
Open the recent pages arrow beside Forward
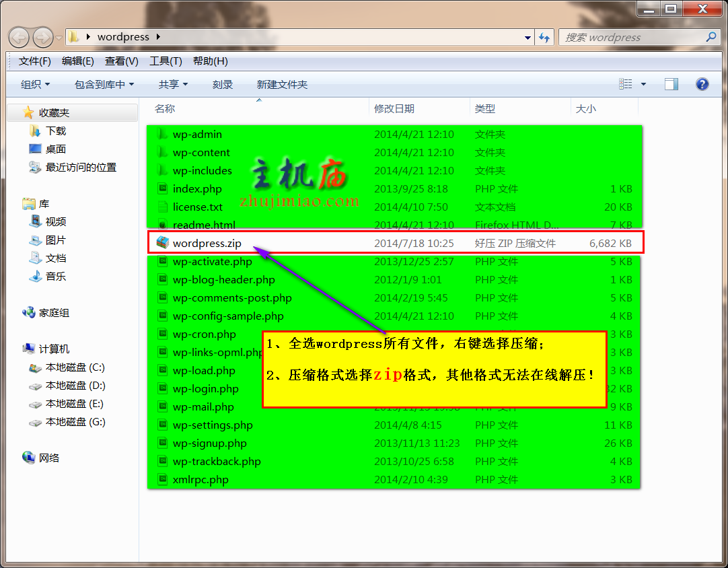[x=59, y=38]
